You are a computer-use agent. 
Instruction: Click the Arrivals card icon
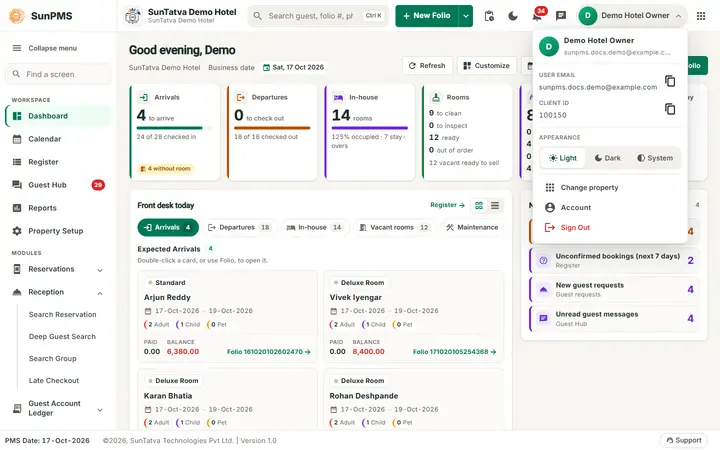point(144,97)
